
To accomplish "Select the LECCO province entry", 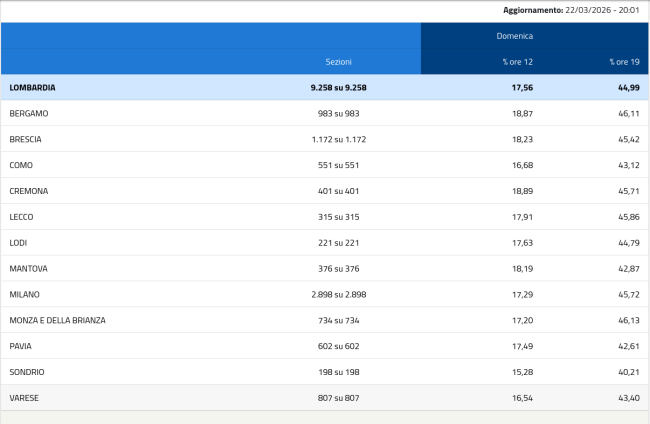I will pyautogui.click(x=23, y=217).
